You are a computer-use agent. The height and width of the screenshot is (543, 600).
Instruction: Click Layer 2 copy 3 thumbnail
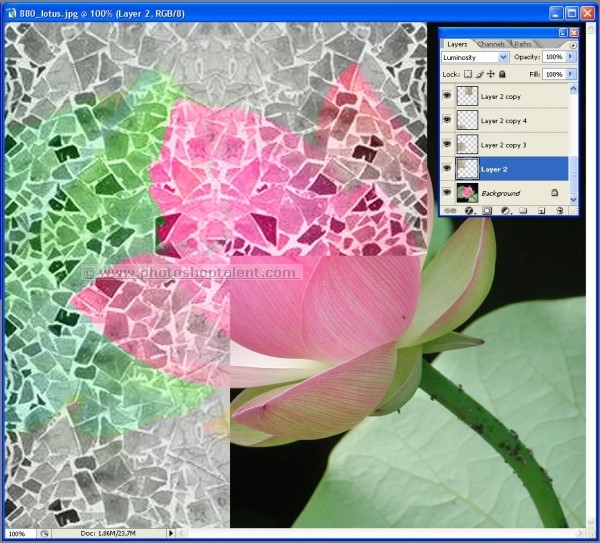click(467, 144)
